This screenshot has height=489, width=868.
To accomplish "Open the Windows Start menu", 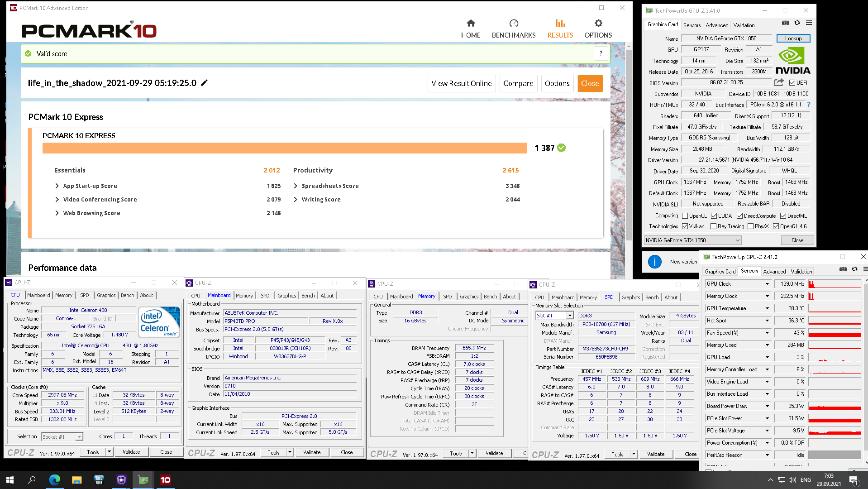I will (10, 480).
